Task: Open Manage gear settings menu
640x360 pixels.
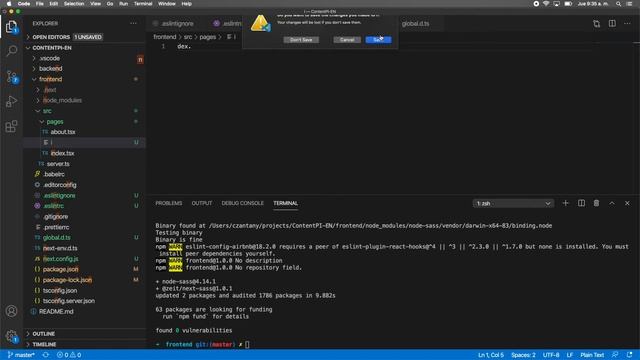Action: [11, 336]
